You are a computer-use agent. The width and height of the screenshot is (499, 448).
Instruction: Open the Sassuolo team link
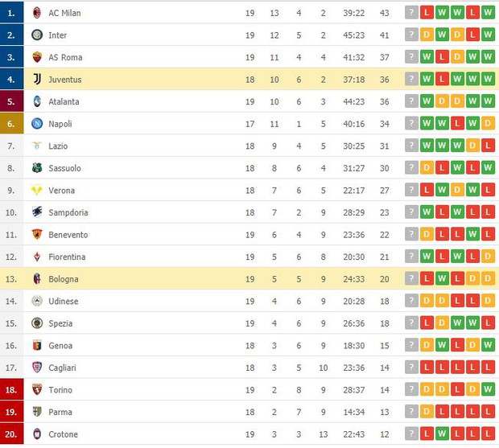pyautogui.click(x=64, y=168)
